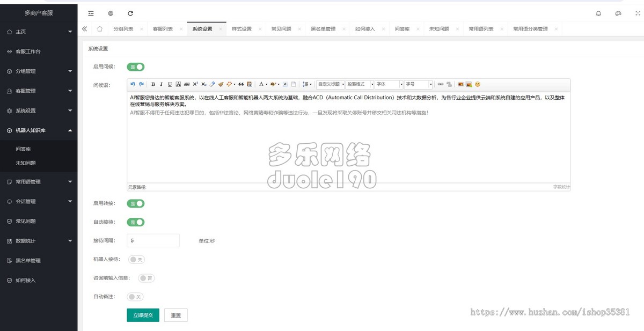This screenshot has height=331, width=644.
Task: Toggle italic formatting in greeting editor
Action: 161,84
